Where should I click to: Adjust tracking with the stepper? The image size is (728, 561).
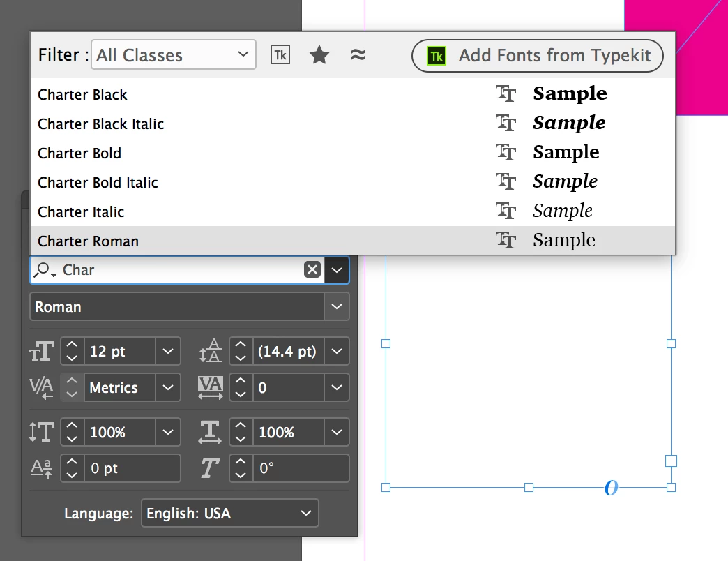click(241, 387)
